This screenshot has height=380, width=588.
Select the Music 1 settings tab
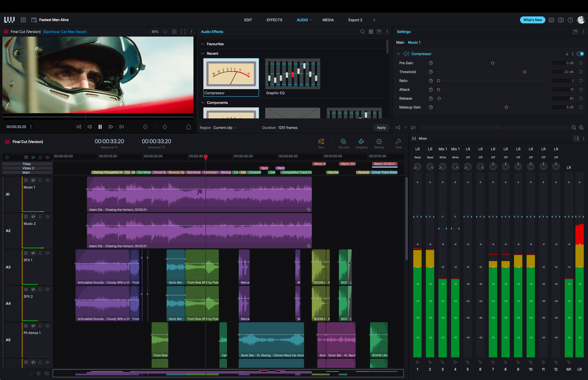pyautogui.click(x=414, y=43)
